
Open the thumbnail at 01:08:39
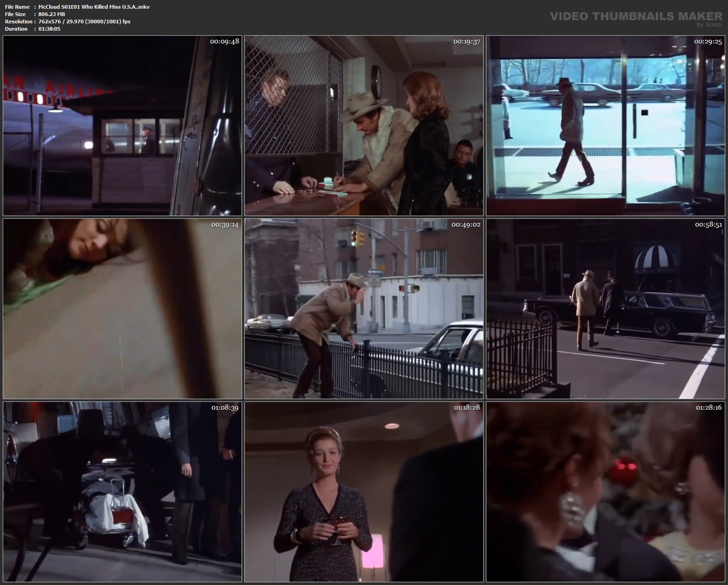pyautogui.click(x=122, y=492)
